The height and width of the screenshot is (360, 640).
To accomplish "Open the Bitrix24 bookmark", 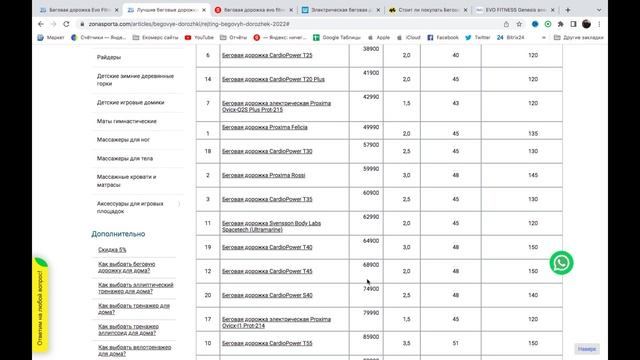I will 510,38.
